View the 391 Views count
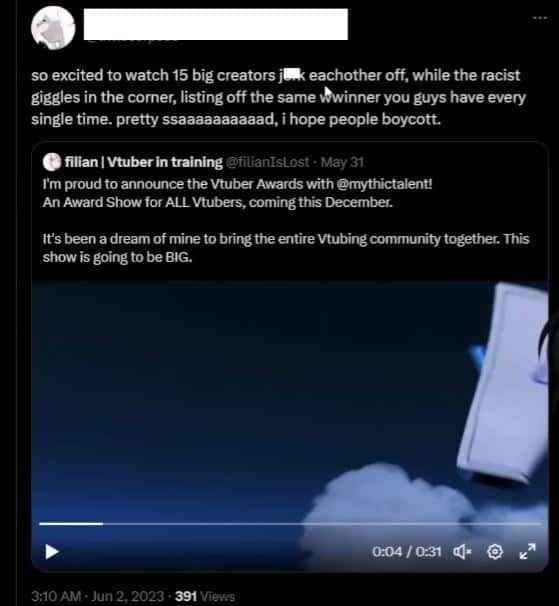Viewport: 559px width, 606px height. (205, 596)
